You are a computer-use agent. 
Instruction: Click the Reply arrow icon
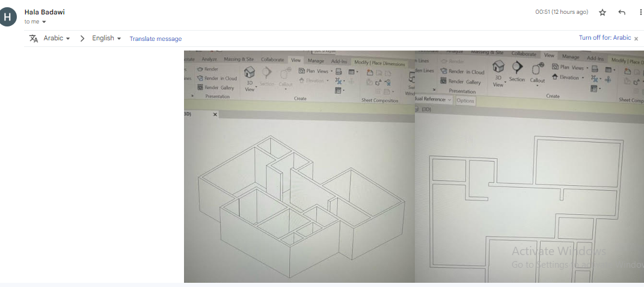(622, 13)
